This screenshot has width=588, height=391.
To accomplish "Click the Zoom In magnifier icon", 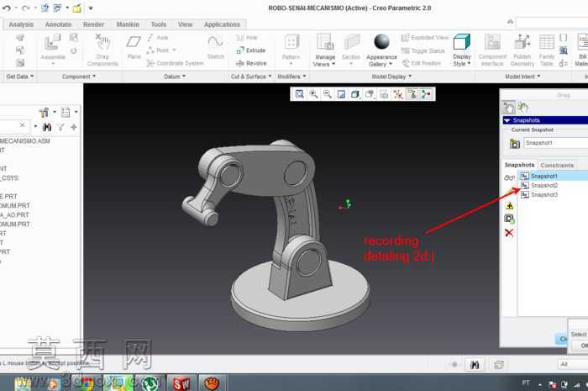I will click(x=313, y=94).
